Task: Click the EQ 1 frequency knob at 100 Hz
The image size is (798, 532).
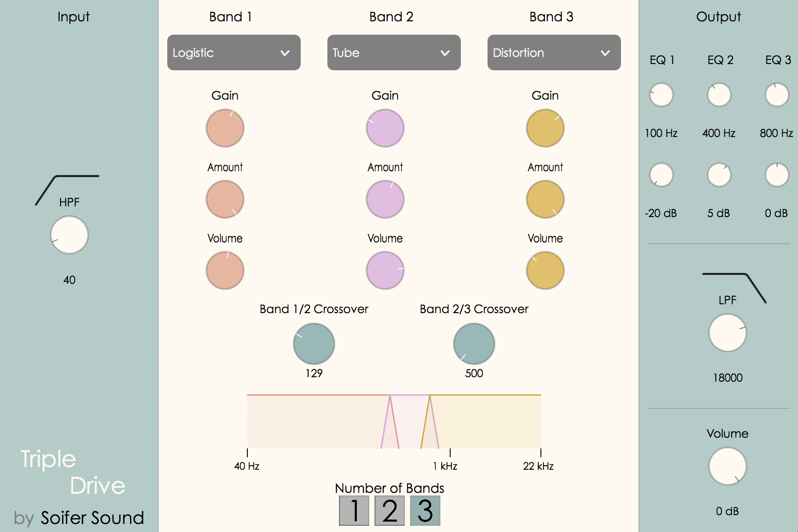Action: coord(661,95)
